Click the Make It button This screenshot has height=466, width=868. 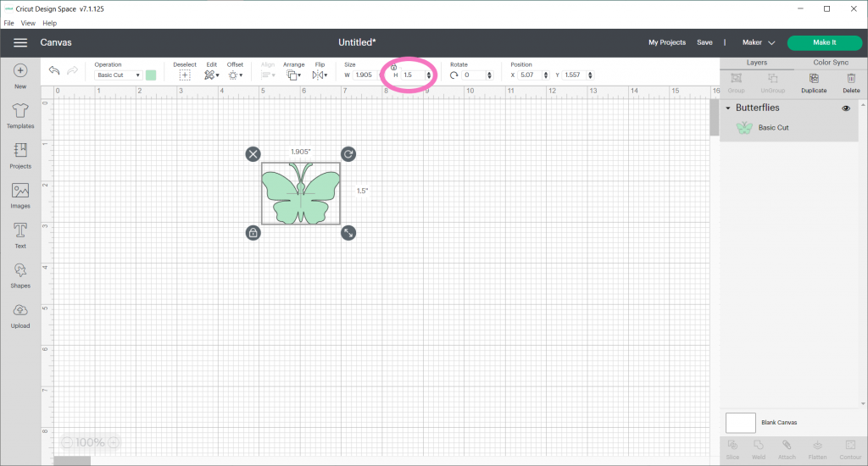coord(824,42)
